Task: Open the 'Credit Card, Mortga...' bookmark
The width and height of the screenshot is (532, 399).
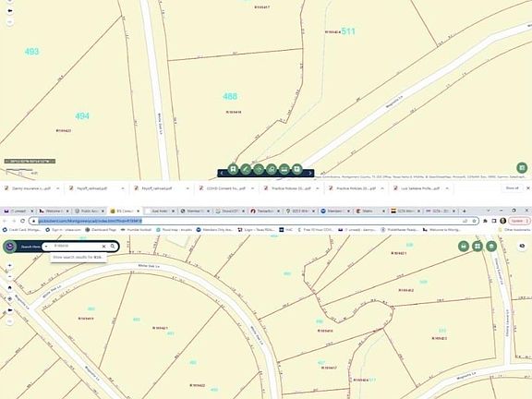Action: click(22, 230)
